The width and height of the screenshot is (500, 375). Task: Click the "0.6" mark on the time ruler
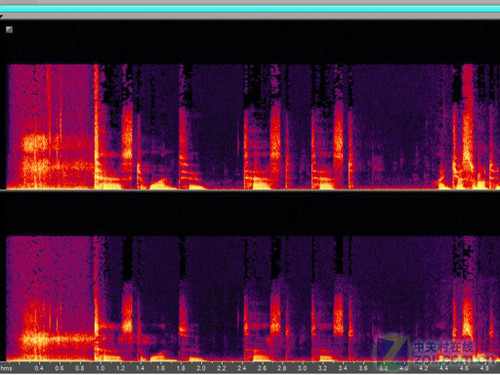(59, 368)
